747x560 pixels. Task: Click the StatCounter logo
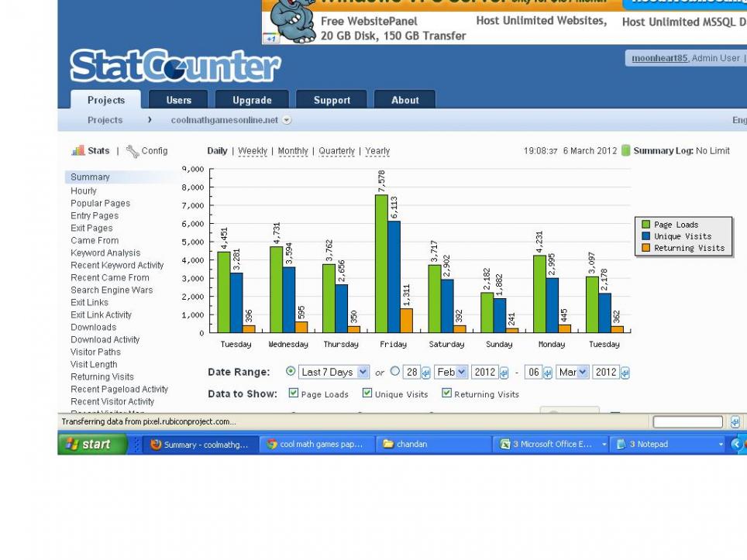tap(175, 66)
